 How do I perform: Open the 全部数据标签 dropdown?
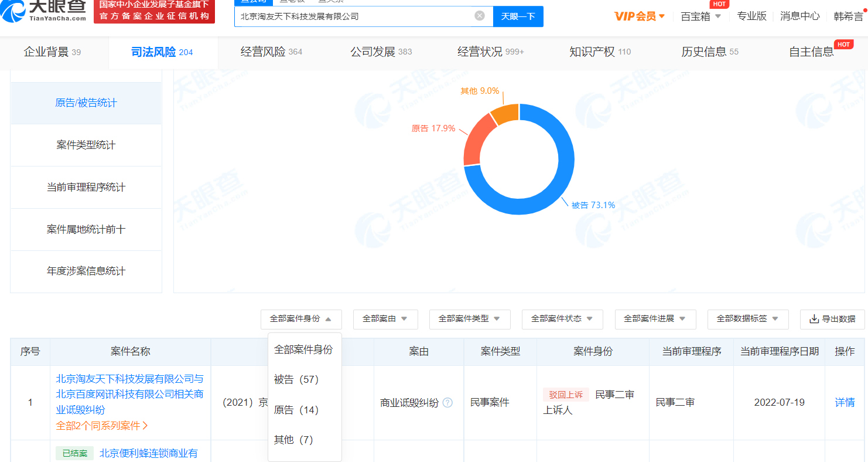click(x=747, y=319)
